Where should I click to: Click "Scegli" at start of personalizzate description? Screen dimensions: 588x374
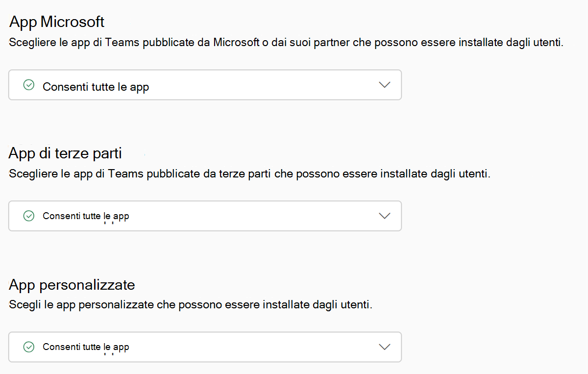(23, 305)
